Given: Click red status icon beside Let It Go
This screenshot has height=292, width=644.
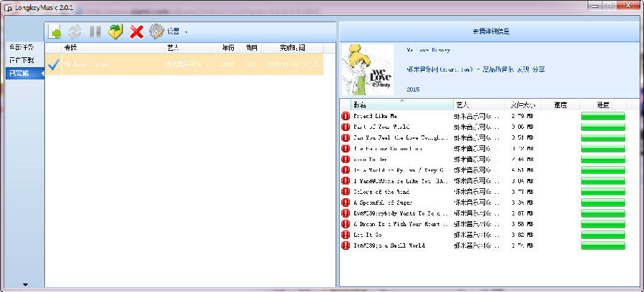Looking at the screenshot, I should pyautogui.click(x=346, y=235).
